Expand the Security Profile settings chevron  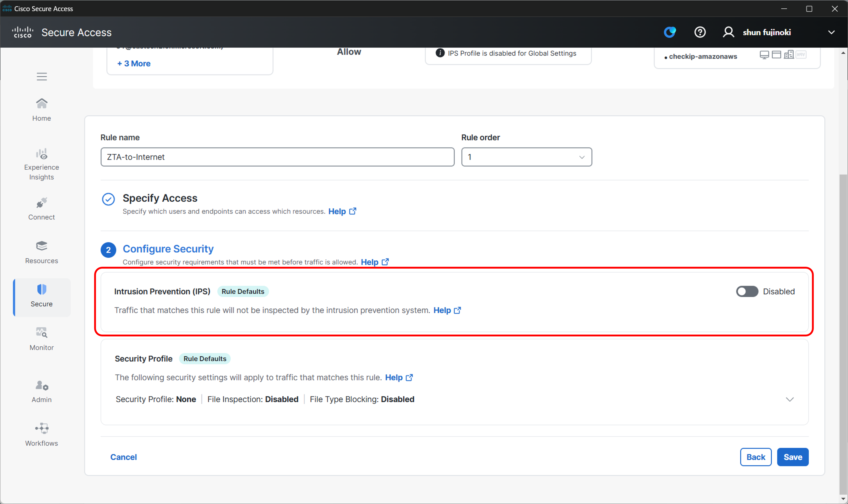coord(790,399)
